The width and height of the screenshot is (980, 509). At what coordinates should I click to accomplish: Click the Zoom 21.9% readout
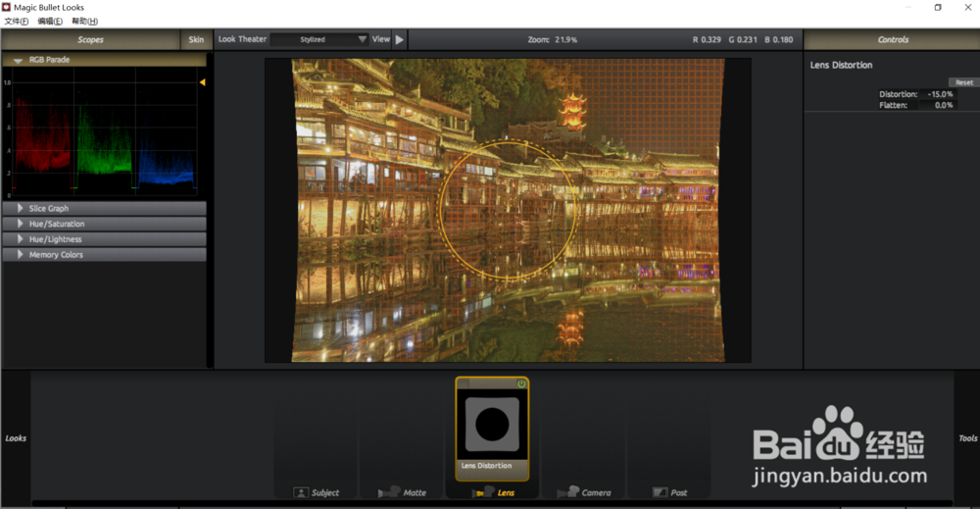pyautogui.click(x=553, y=39)
